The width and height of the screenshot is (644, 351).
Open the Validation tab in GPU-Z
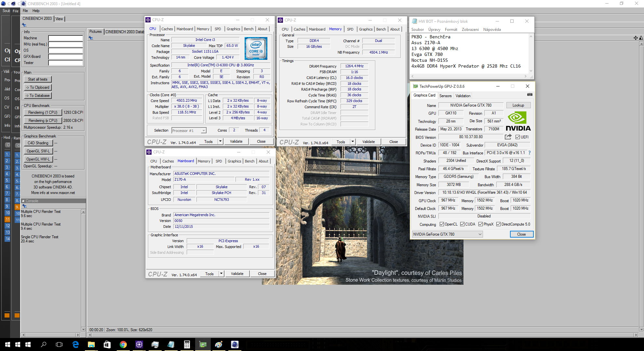pyautogui.click(x=463, y=96)
